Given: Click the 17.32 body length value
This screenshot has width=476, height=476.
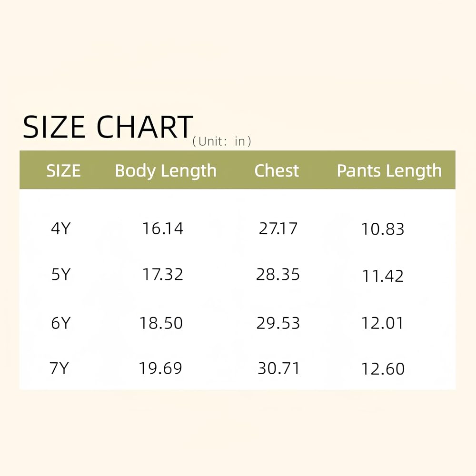Looking at the screenshot, I should click(x=163, y=275).
